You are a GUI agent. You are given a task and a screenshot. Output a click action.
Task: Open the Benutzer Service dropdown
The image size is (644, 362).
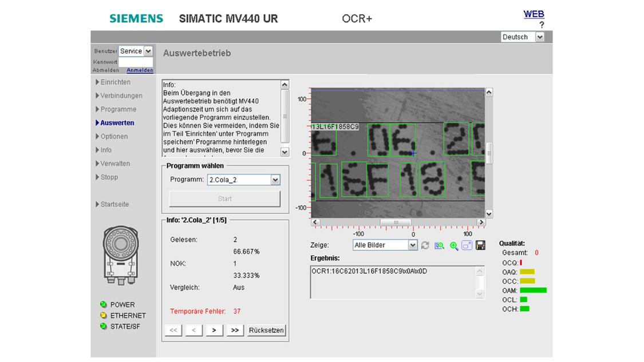(x=148, y=51)
